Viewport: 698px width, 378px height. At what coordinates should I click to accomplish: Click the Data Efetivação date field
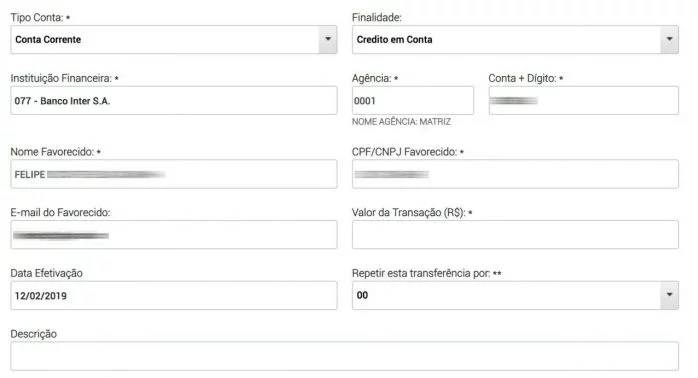[x=174, y=296]
